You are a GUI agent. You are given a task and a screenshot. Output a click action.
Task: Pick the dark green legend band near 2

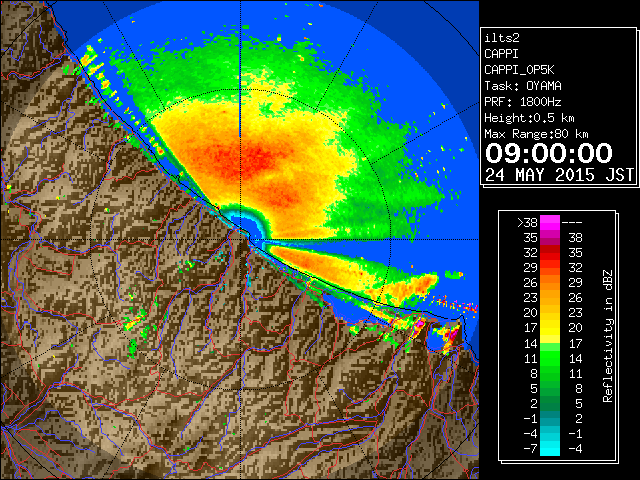click(x=550, y=404)
